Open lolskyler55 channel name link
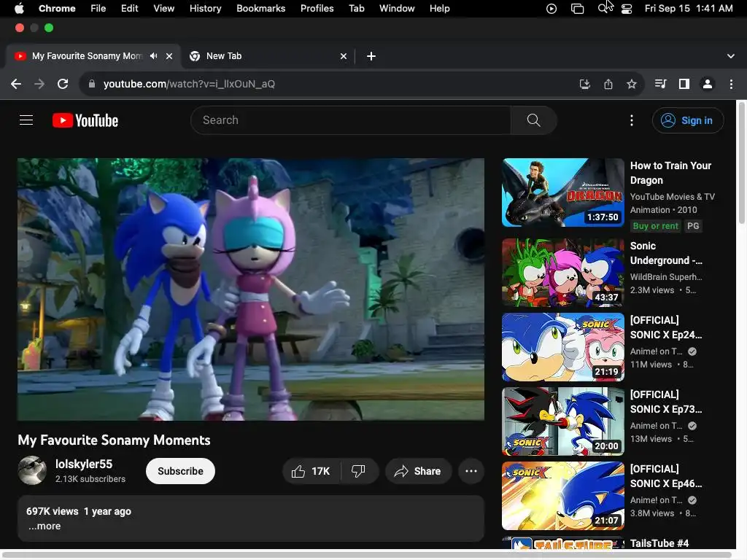 84,464
